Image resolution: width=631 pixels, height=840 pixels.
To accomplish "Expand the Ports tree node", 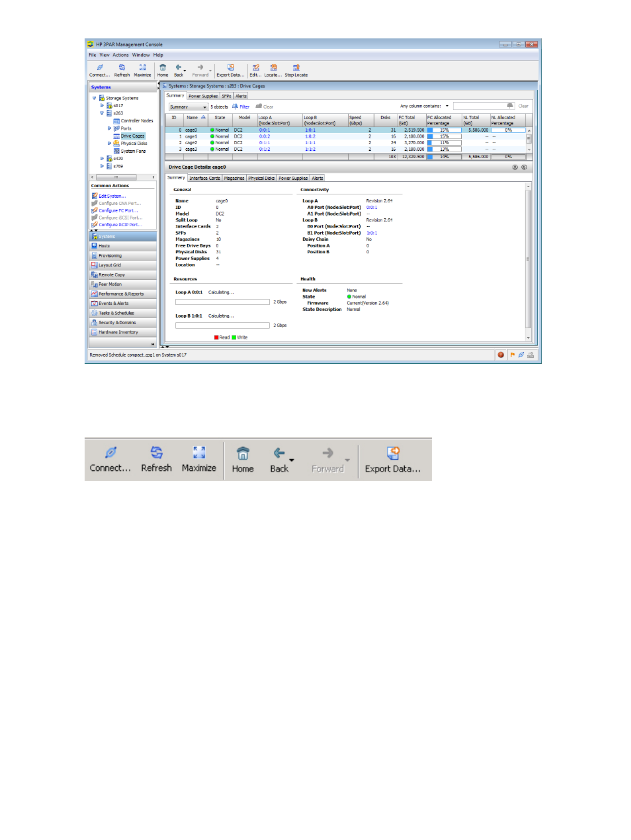I will tap(109, 128).
